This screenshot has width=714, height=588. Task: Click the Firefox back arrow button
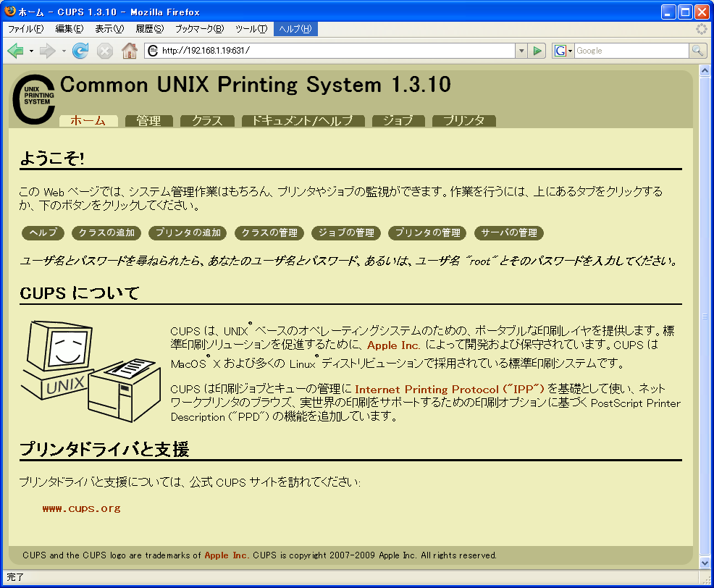point(15,51)
